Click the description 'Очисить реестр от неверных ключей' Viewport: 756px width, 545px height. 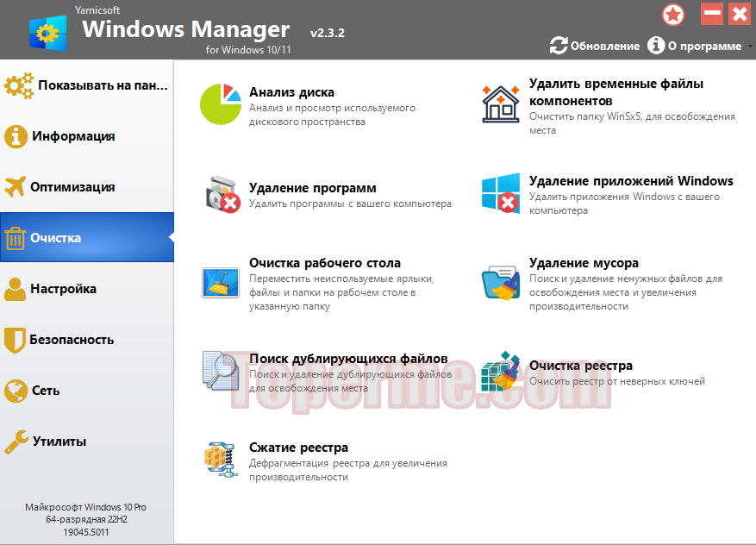[x=616, y=381]
